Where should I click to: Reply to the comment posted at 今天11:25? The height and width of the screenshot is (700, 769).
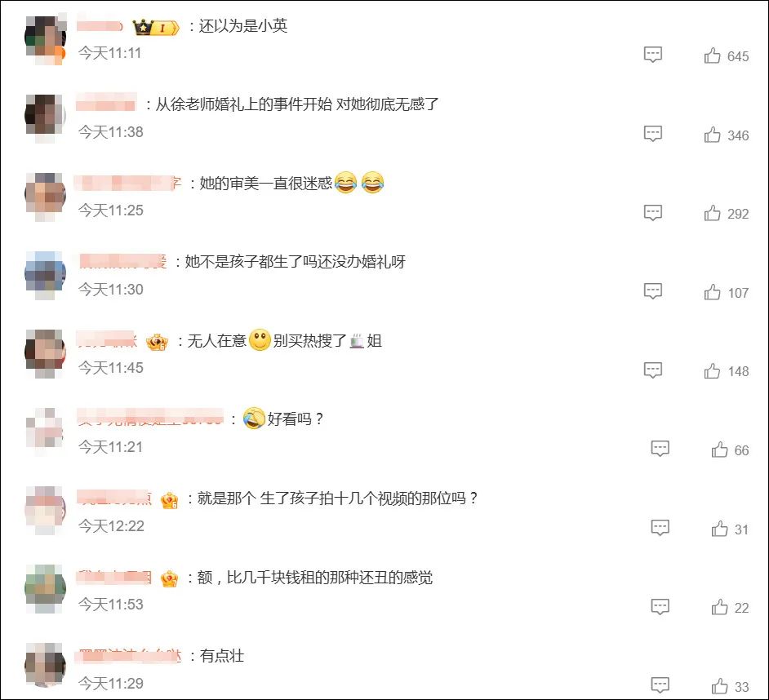(x=653, y=212)
